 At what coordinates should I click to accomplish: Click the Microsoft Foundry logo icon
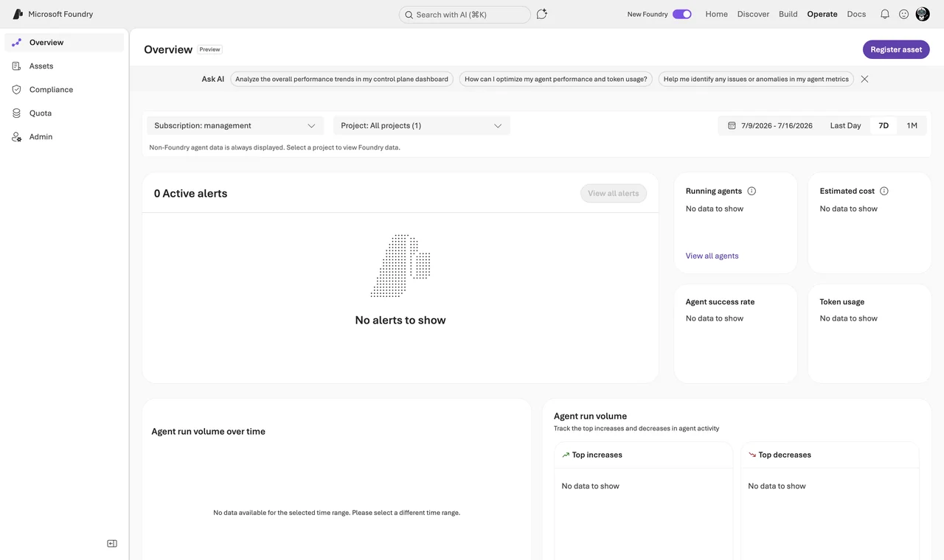tap(18, 14)
